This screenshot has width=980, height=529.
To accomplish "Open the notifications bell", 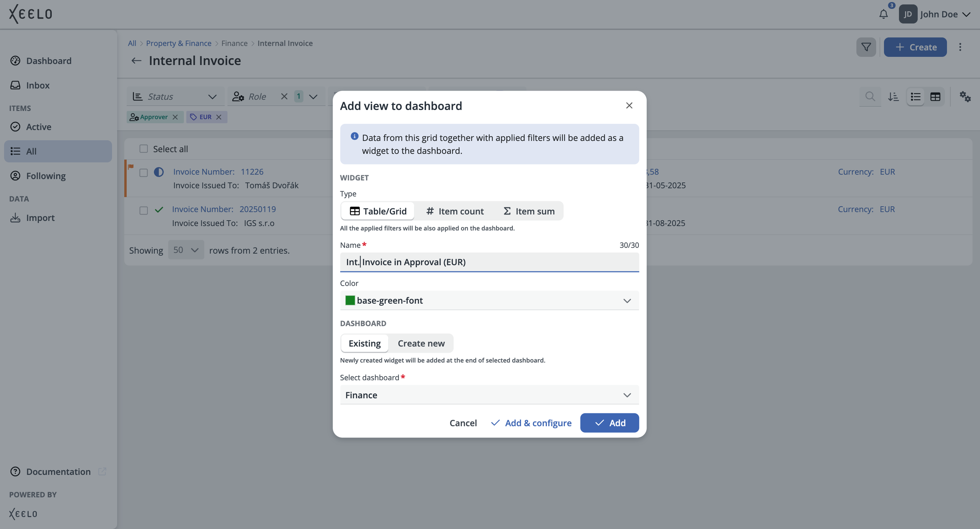I will pyautogui.click(x=883, y=14).
